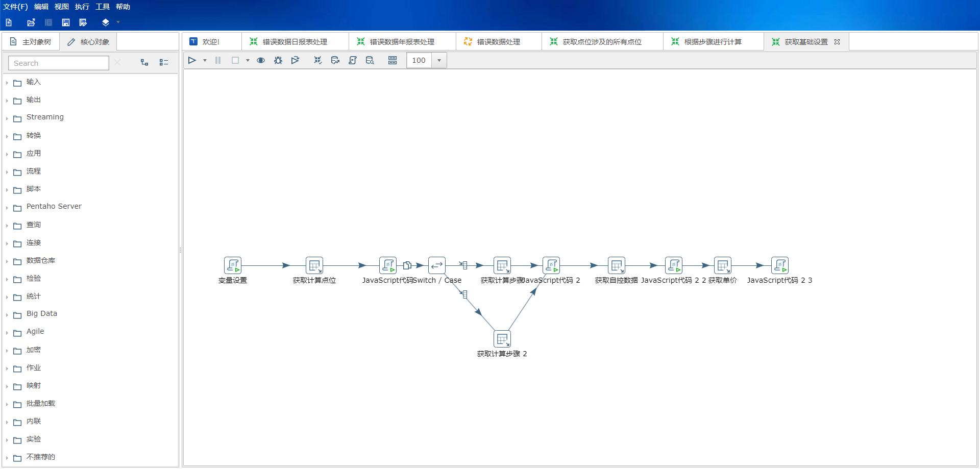Open the 工具 menu
This screenshot has height=469, width=980.
pyautogui.click(x=102, y=7)
